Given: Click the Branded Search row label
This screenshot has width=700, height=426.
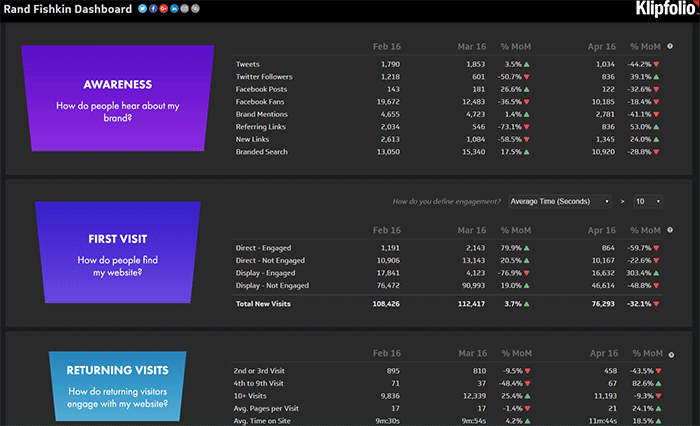Looking at the screenshot, I should click(263, 151).
